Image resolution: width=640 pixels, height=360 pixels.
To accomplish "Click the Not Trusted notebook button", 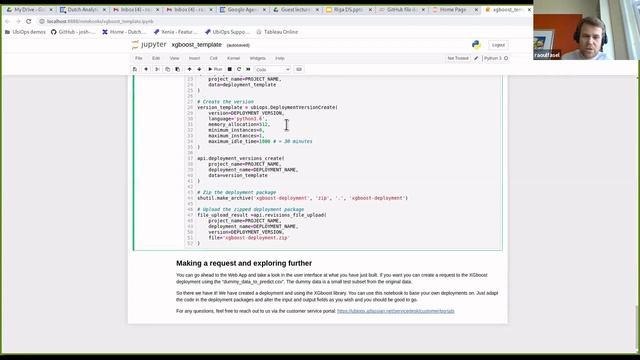I will (x=458, y=58).
